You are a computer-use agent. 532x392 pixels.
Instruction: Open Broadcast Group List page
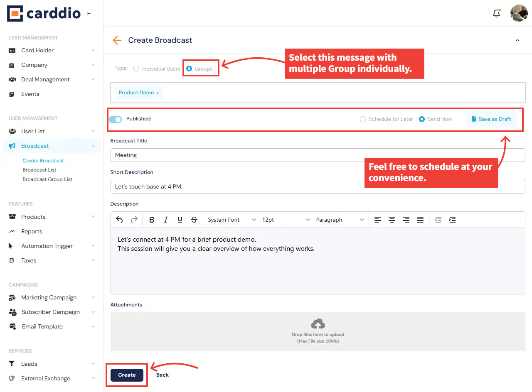click(47, 179)
